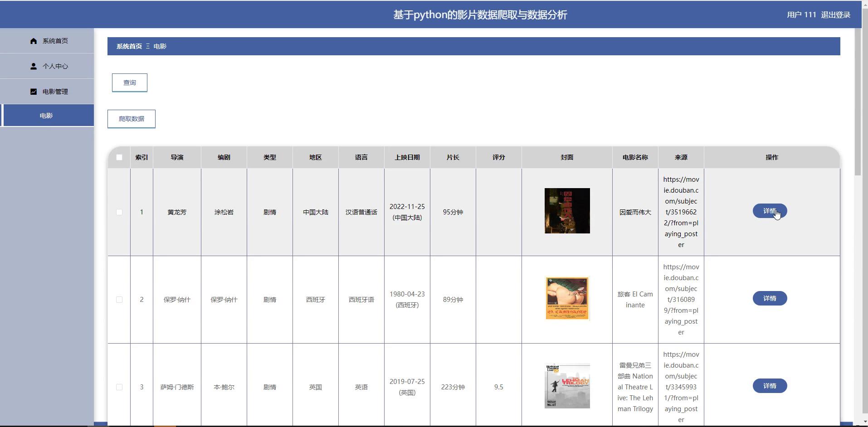Click the 封面 column header
This screenshot has width=868, height=427.
click(567, 157)
